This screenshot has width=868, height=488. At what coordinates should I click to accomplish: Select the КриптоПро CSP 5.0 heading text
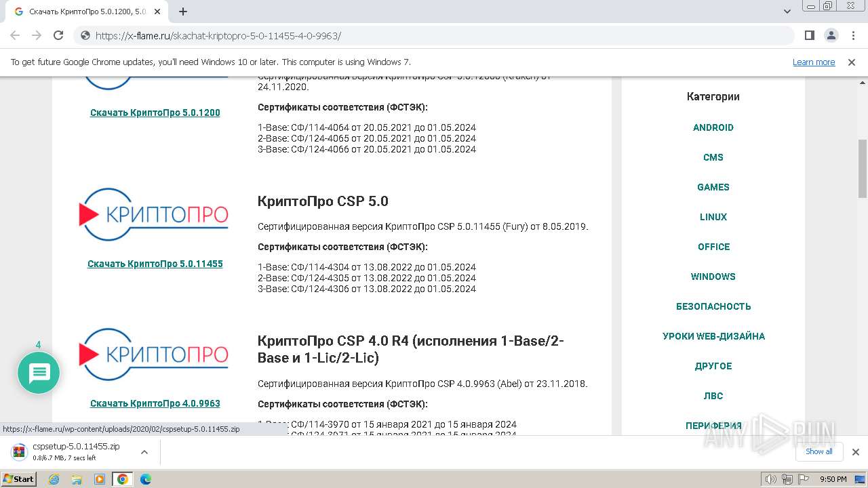pos(323,201)
